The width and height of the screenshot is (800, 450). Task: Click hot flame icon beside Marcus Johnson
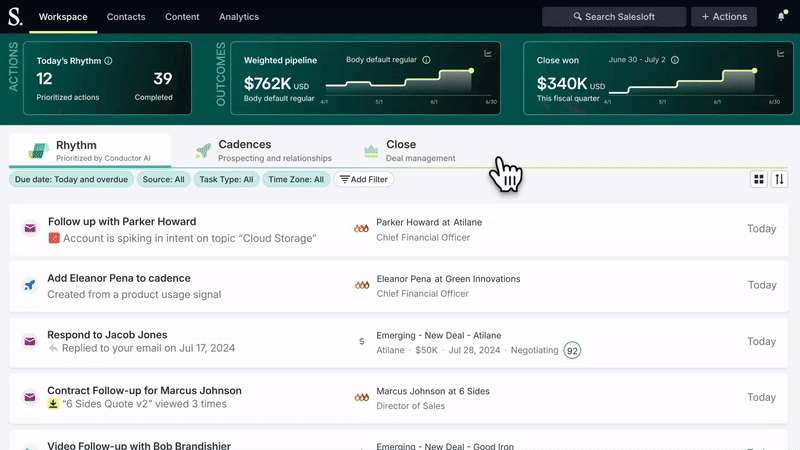coord(362,397)
